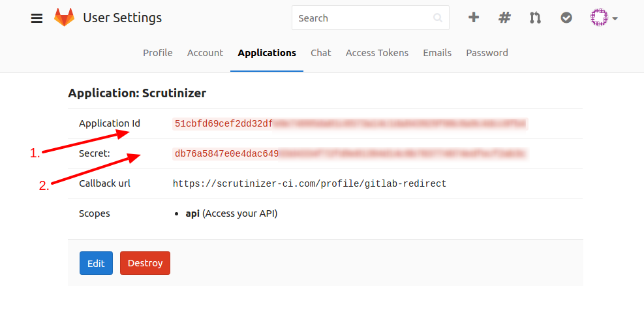This screenshot has width=644, height=329.
Task: Open the Emails tab
Action: [x=437, y=53]
